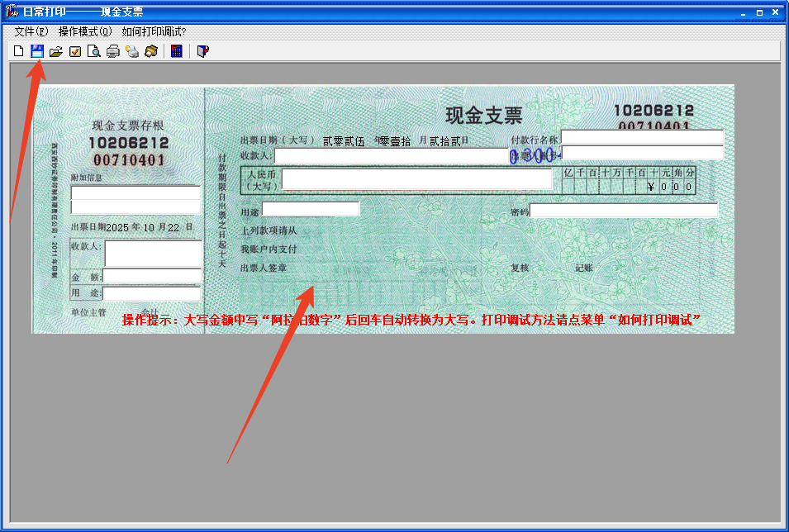This screenshot has width=789, height=532.
Task: Click the stub date year 2025
Action: tap(117, 227)
